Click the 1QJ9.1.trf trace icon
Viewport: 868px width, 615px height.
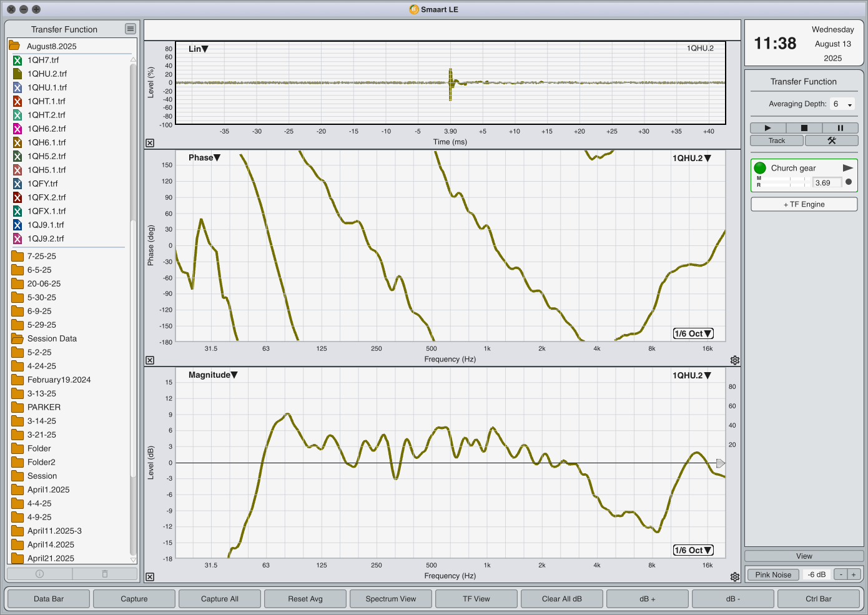click(17, 225)
